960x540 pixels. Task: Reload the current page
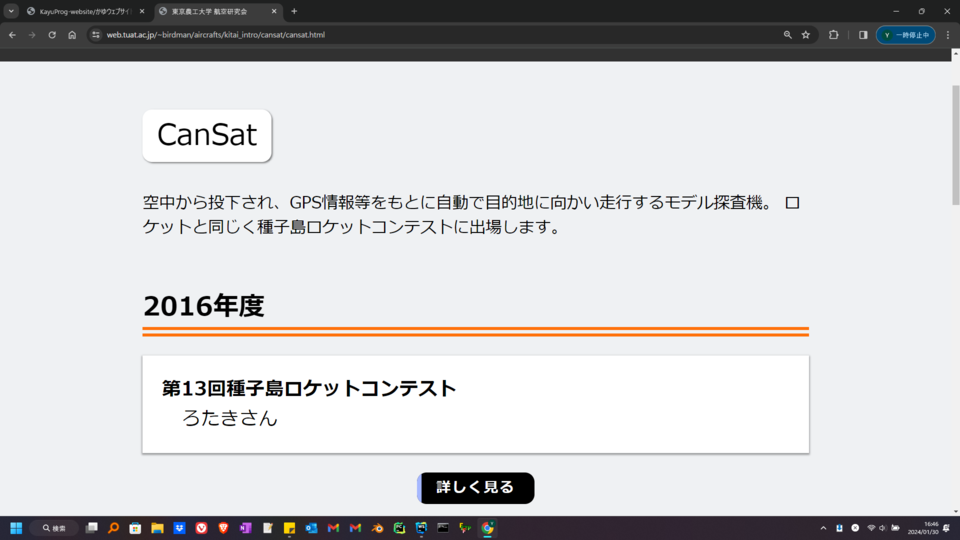pyautogui.click(x=52, y=35)
